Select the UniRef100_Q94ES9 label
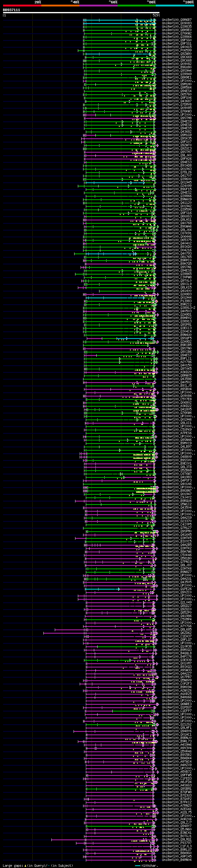 pos(176,121)
